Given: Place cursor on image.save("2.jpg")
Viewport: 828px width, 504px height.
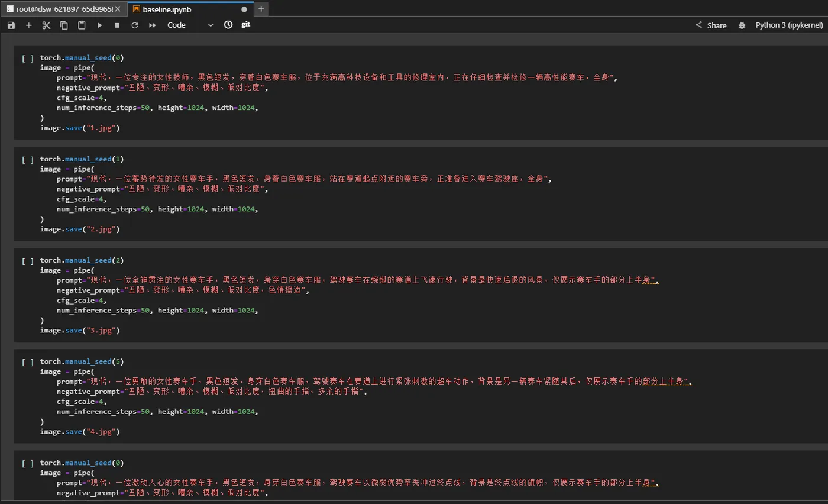Looking at the screenshot, I should point(80,229).
